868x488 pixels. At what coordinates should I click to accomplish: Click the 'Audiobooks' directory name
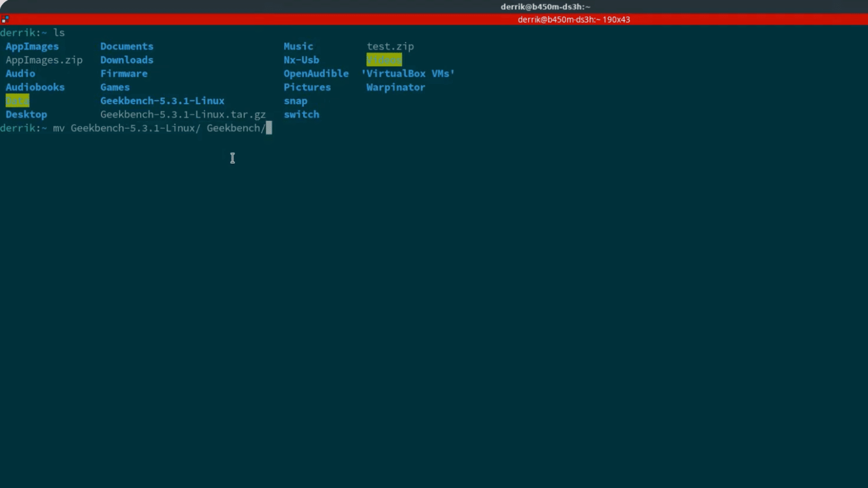(35, 87)
